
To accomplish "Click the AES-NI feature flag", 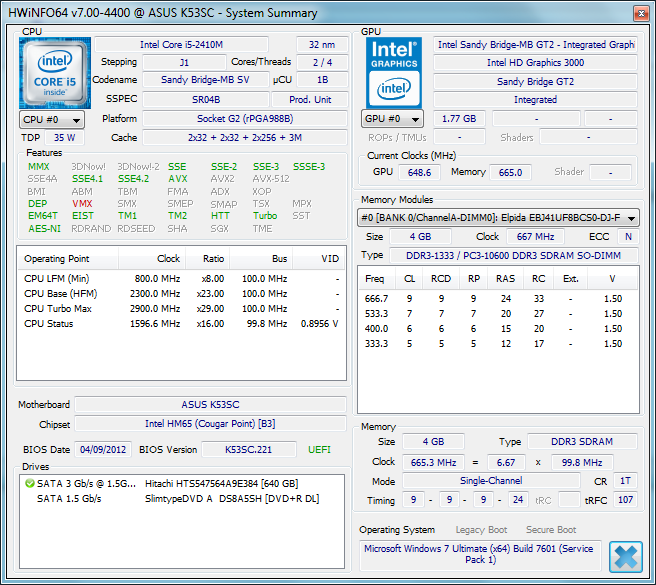I will [x=44, y=229].
